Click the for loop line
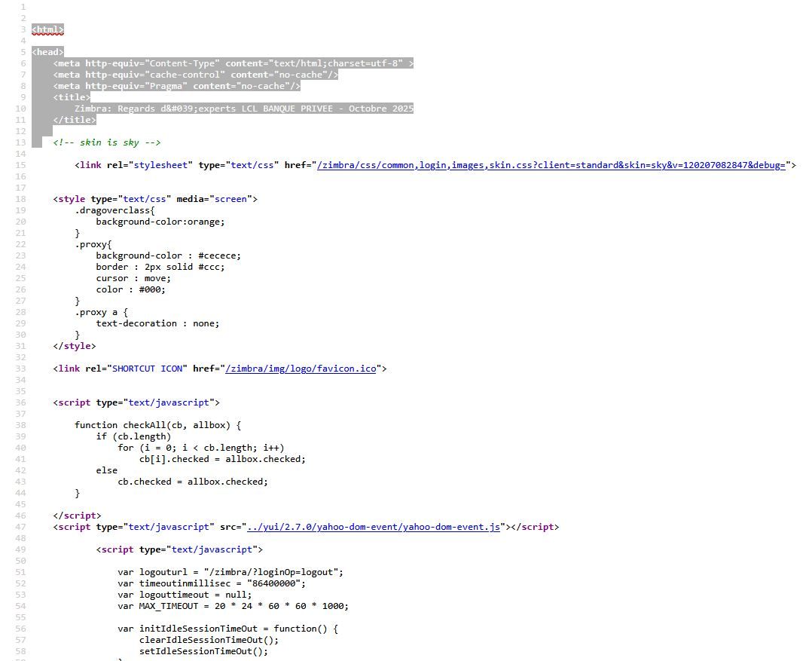Image resolution: width=812 pixels, height=661 pixels. point(201,448)
